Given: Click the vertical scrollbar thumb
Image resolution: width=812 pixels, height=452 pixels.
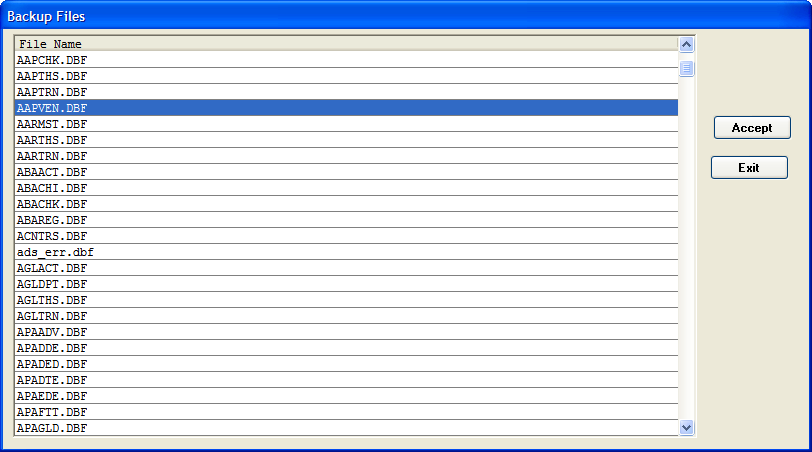Looking at the screenshot, I should click(686, 68).
